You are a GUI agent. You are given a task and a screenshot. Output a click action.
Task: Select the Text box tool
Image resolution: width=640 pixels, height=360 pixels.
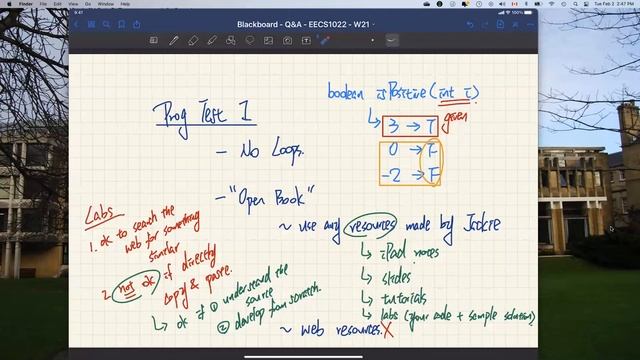tap(306, 40)
